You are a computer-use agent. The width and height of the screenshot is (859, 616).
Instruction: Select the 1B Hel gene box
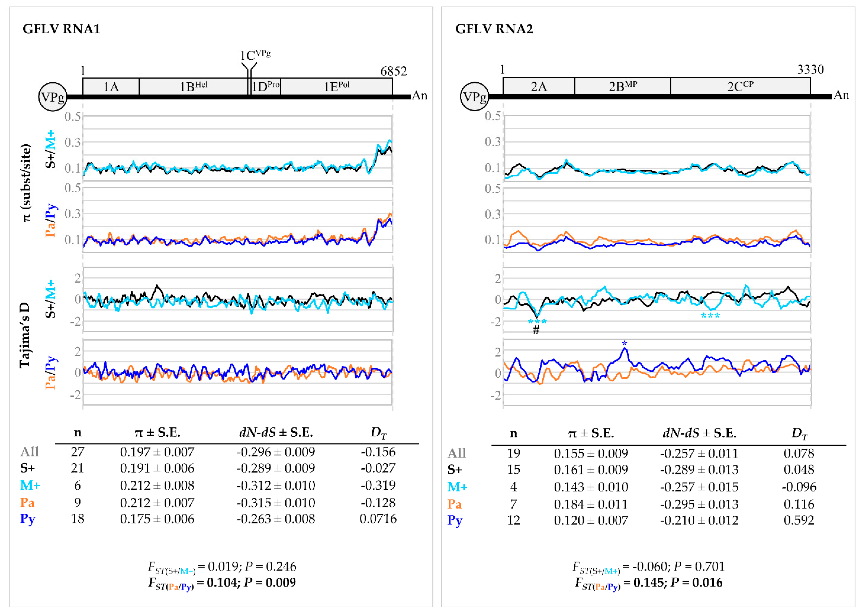click(x=193, y=87)
